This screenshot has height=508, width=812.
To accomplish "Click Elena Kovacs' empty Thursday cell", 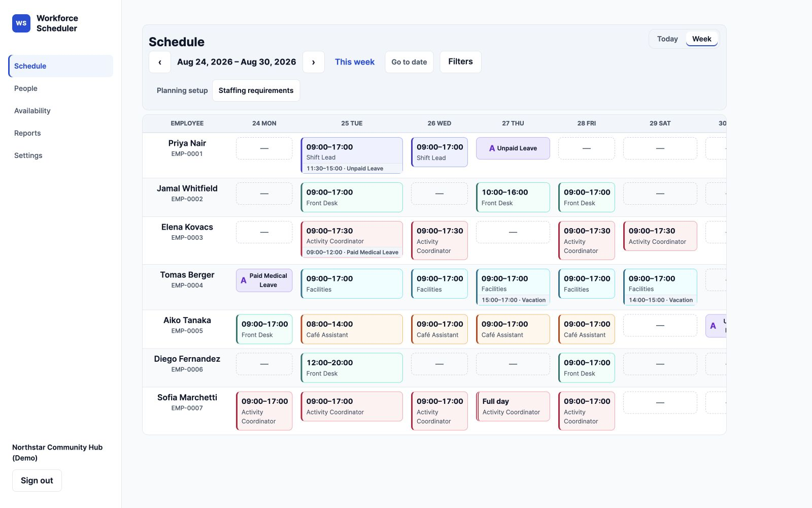I will coord(513,232).
